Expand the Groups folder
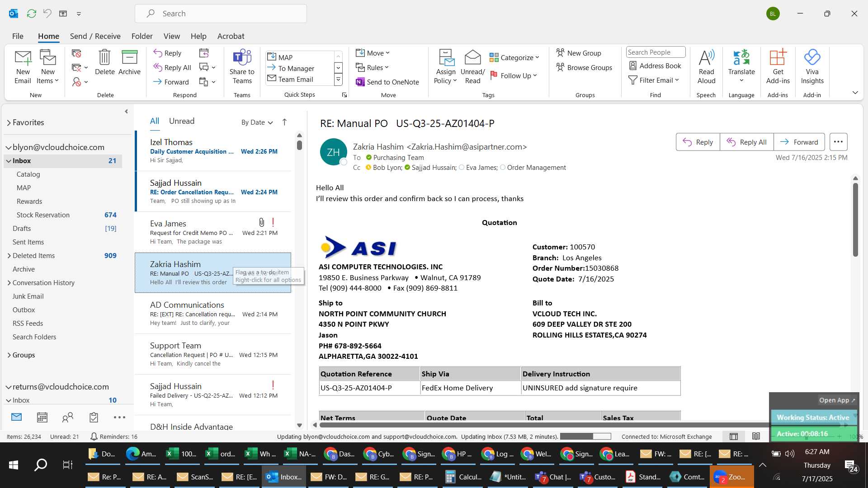The height and width of the screenshot is (488, 868). tap(9, 355)
